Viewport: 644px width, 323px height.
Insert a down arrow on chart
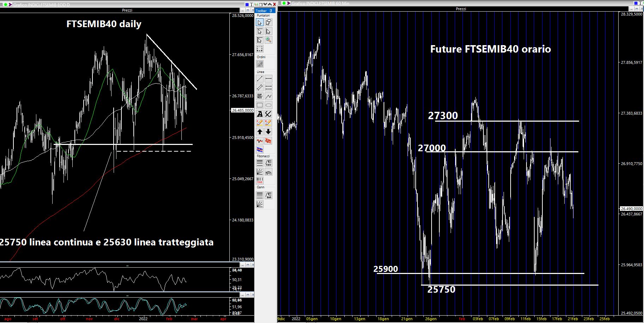tap(269, 132)
